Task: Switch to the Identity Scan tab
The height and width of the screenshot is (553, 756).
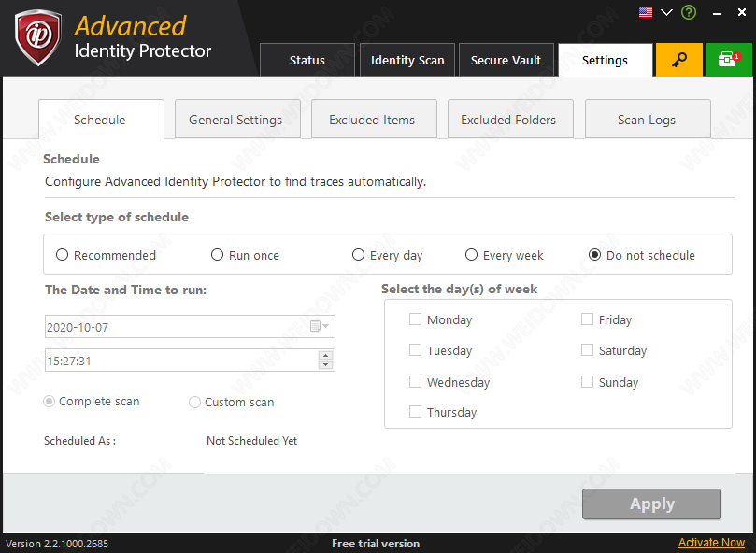Action: (407, 60)
